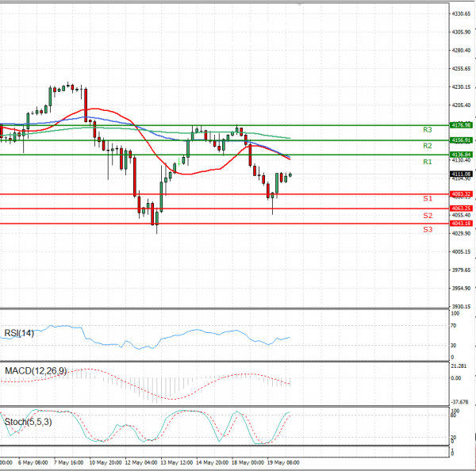Viewport: 476px width, 471px height.
Task: Select the 4136.84 green price tag
Action: click(461, 155)
